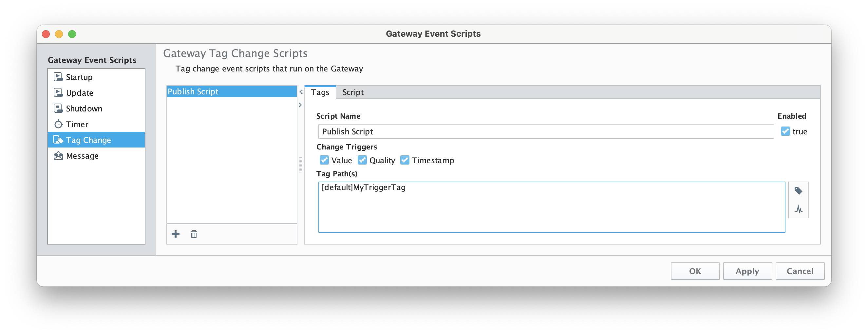Uncheck the Quality change trigger

click(x=362, y=160)
